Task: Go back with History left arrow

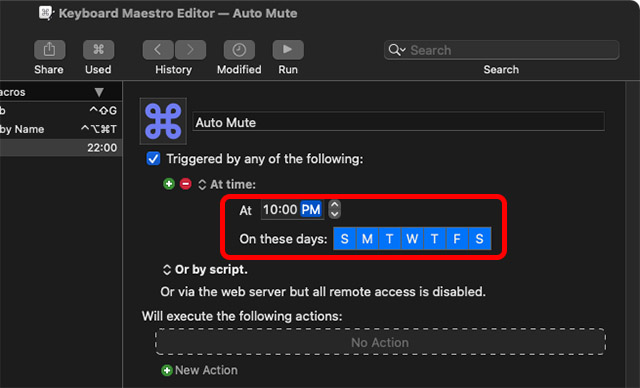Action: click(158, 50)
